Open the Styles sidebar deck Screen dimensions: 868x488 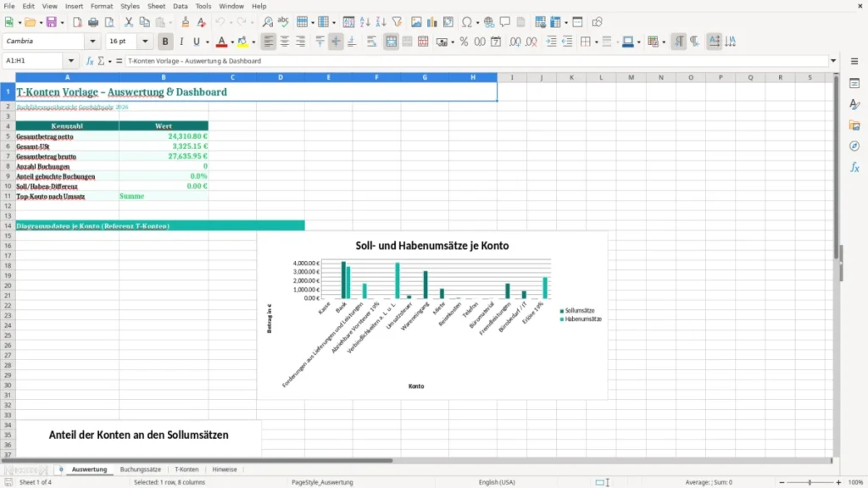coord(854,104)
